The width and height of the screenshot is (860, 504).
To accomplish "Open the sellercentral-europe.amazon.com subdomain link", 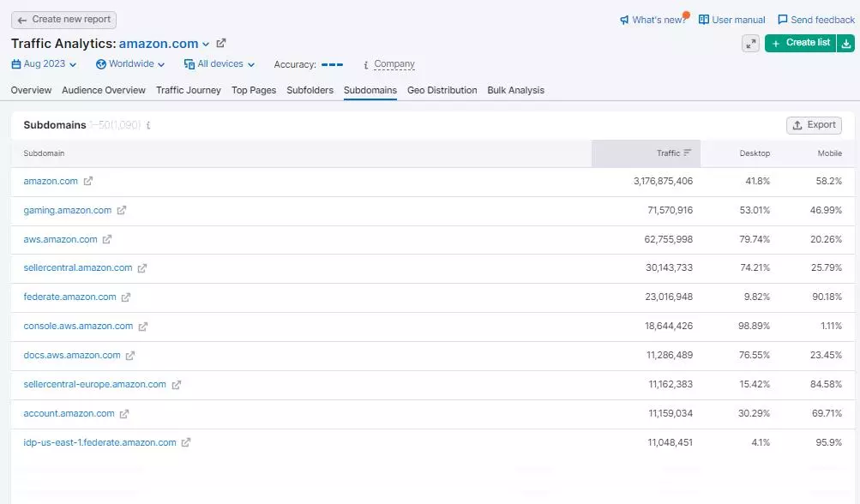I will click(95, 384).
